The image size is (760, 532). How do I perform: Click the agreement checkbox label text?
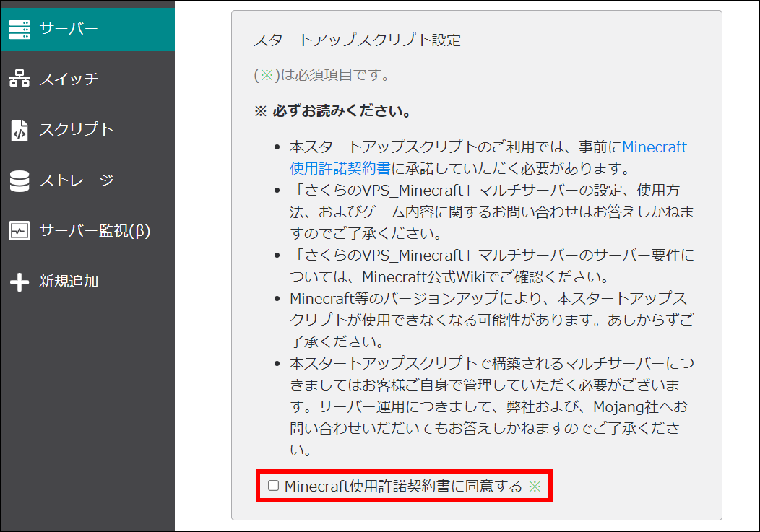401,486
